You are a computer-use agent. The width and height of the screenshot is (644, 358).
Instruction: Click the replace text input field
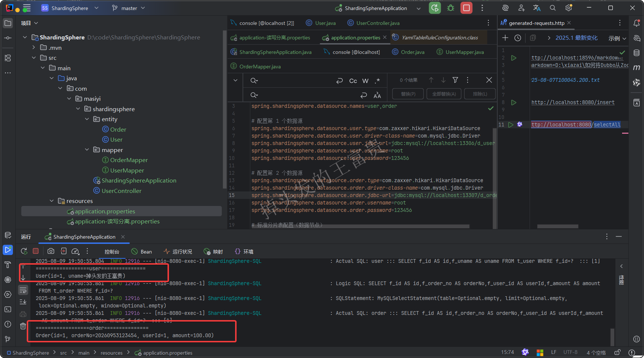[308, 95]
